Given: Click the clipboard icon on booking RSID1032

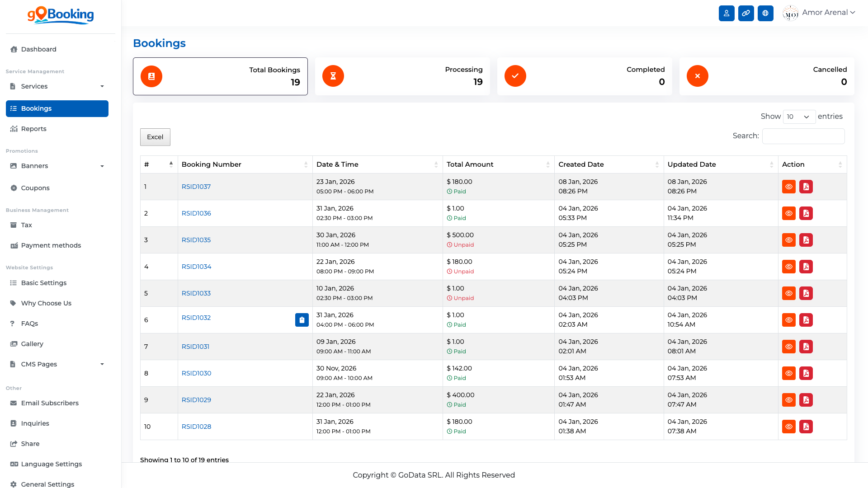Looking at the screenshot, I should click(302, 320).
